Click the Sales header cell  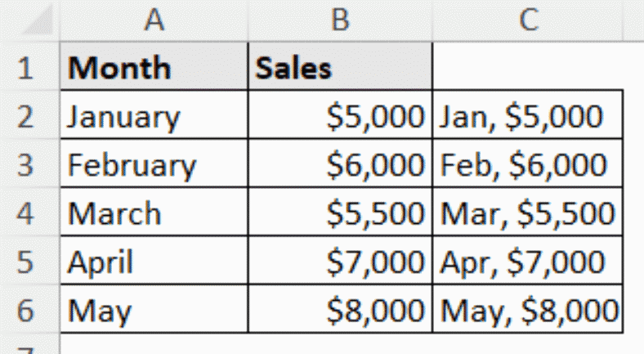tap(340, 68)
